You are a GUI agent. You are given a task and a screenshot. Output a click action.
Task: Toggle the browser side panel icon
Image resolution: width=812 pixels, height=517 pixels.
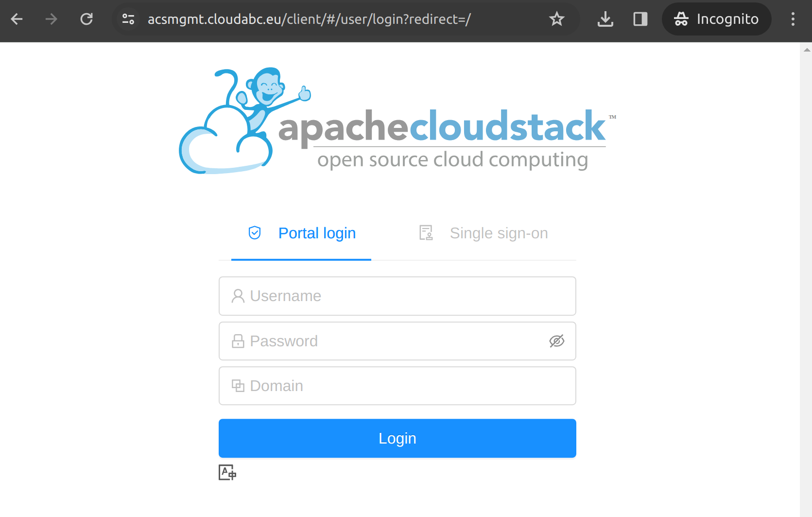click(640, 19)
